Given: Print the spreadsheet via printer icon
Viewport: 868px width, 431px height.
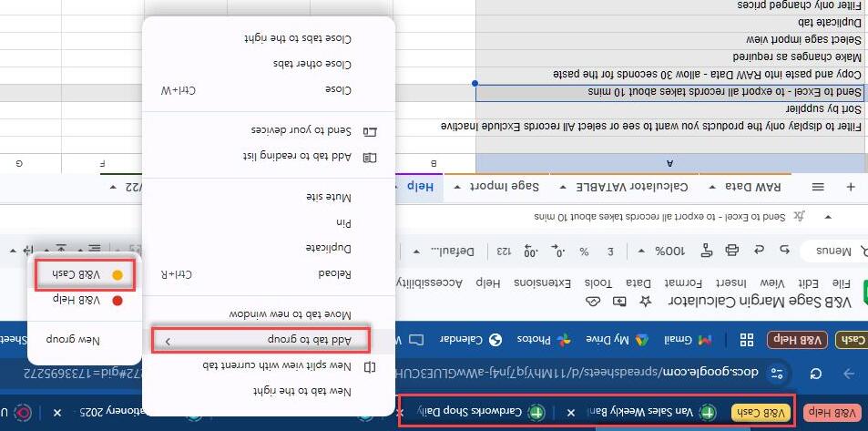Looking at the screenshot, I should click(731, 251).
